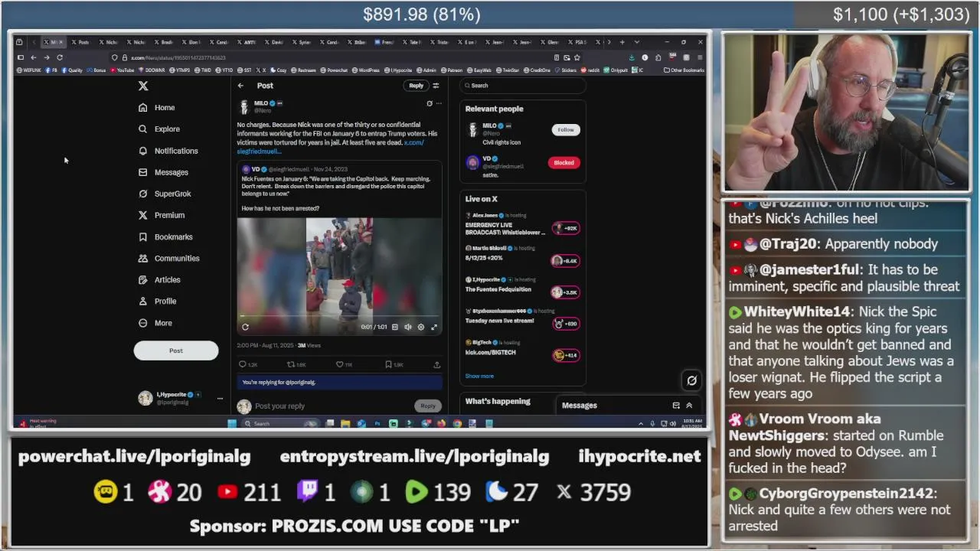Viewport: 980px width, 551px height.
Task: Open Premium in X sidebar
Action: pos(162,215)
